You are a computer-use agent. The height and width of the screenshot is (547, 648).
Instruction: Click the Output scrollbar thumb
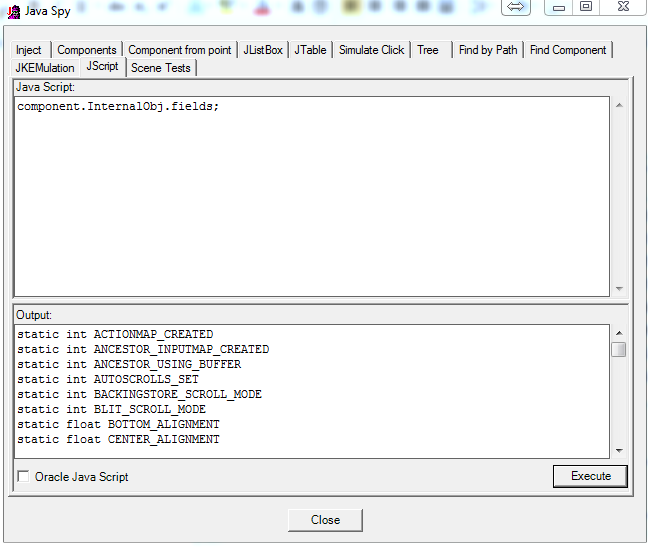click(619, 349)
